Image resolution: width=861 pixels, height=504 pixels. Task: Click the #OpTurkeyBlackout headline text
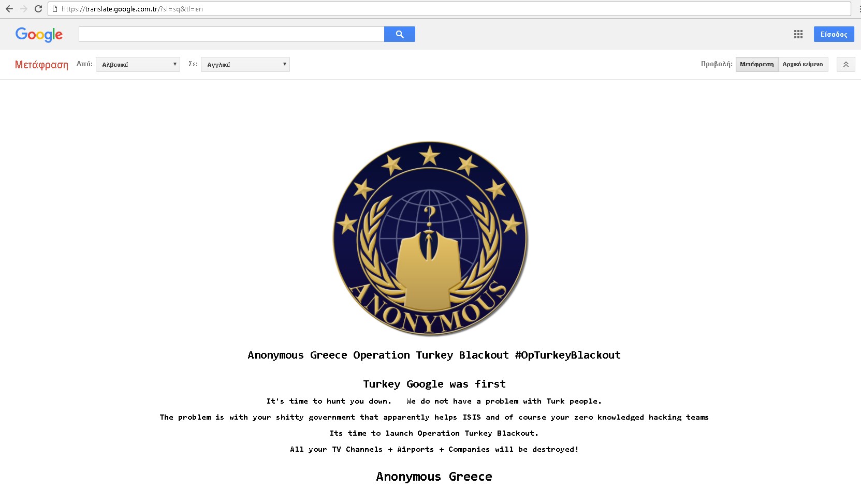(567, 355)
